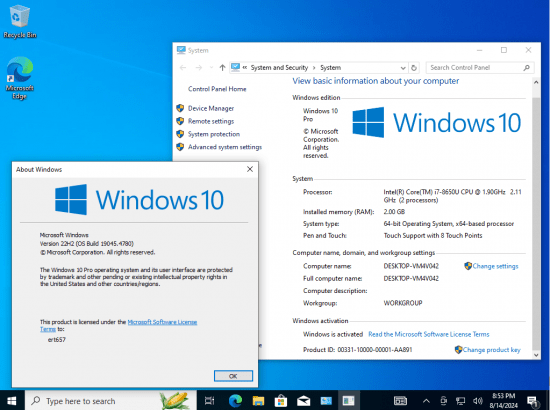550x410 pixels.
Task: Open System protection link
Action: (x=214, y=134)
